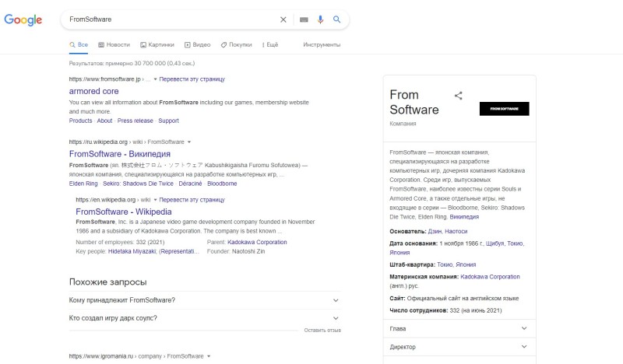Switch to the Картинки tab
The height and width of the screenshot is (364, 623).
[x=157, y=45]
